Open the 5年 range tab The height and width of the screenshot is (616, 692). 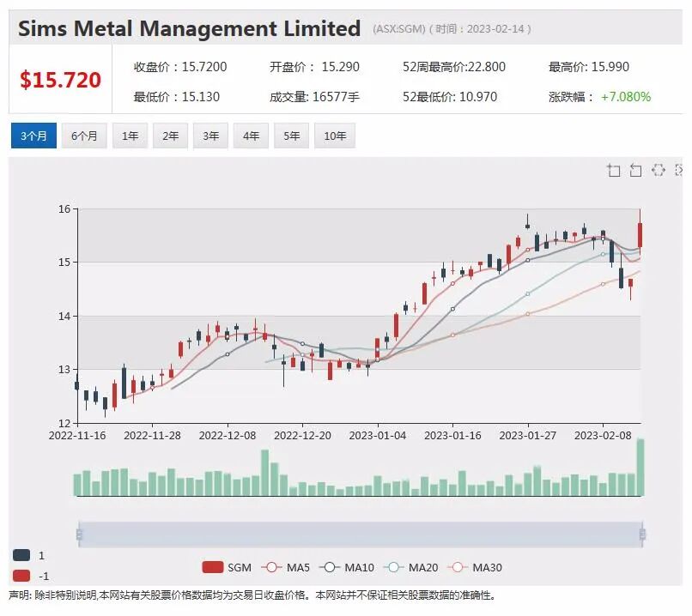(x=291, y=136)
